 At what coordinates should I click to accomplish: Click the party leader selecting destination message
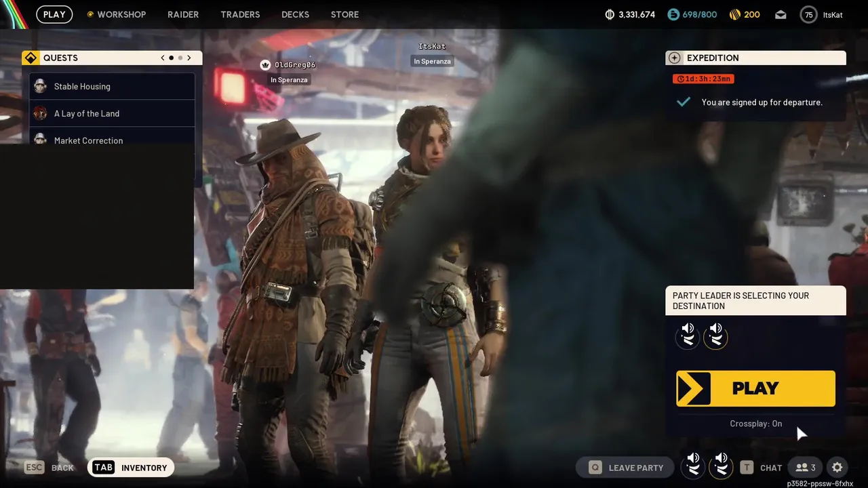click(755, 301)
